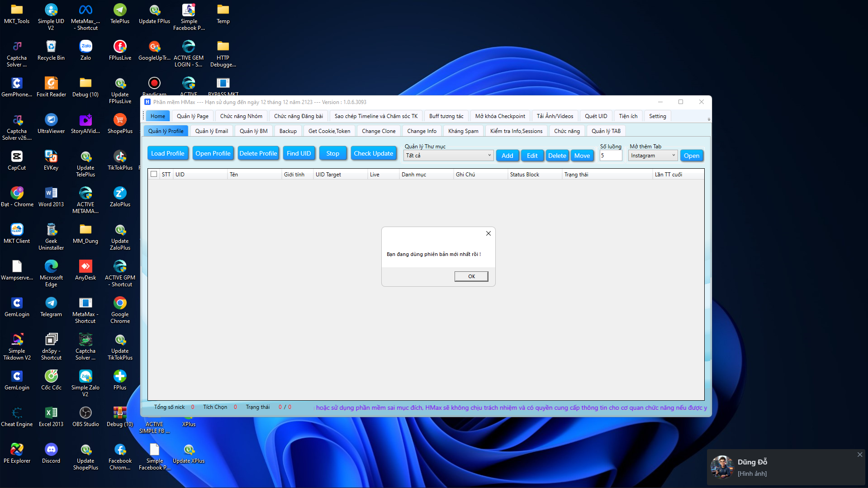
Task: Open the Recycle Bin icon
Action: 51,50
